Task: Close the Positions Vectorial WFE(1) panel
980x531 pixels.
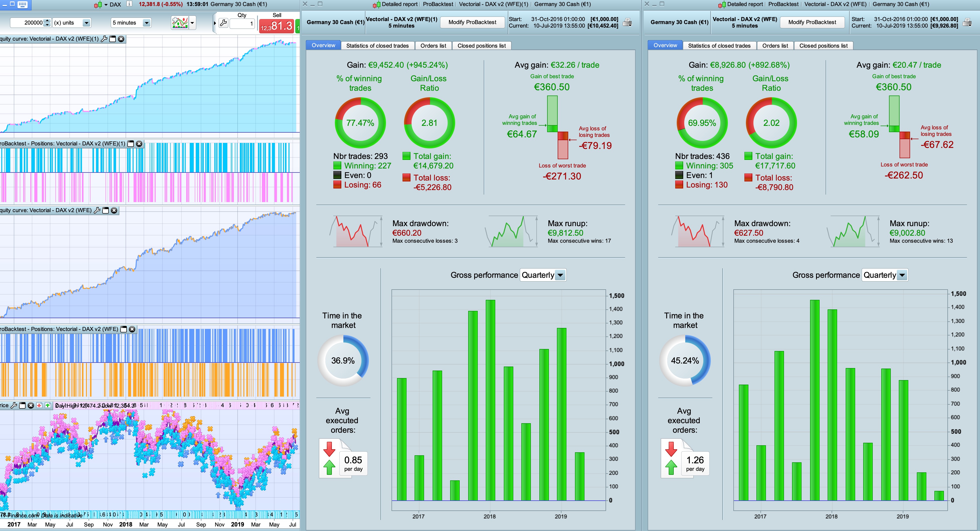Action: tap(139, 143)
